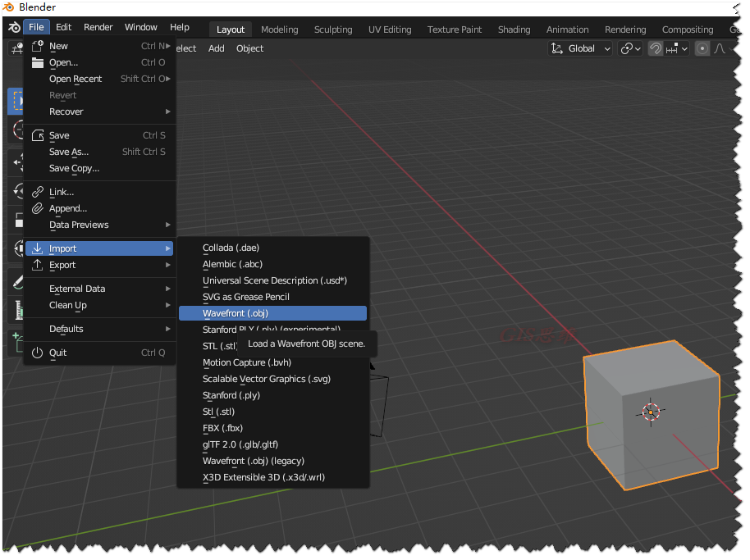Open the Add menu in viewport header
750x560 pixels.
point(216,48)
